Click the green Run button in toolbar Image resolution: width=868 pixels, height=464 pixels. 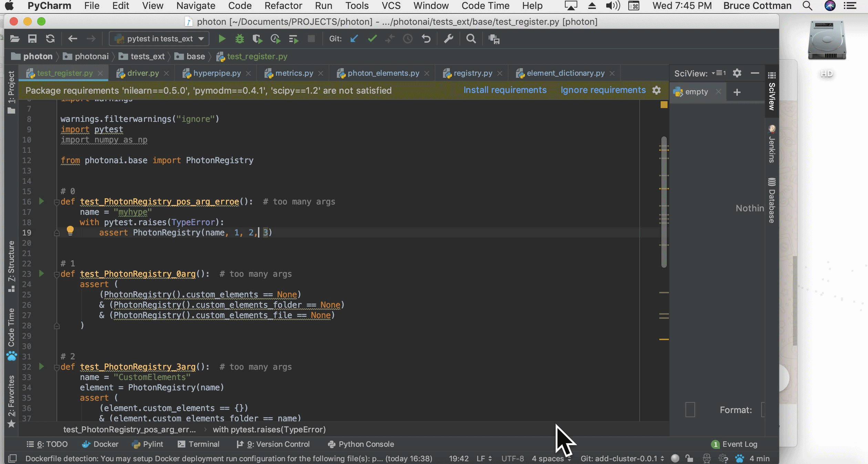[x=222, y=39]
